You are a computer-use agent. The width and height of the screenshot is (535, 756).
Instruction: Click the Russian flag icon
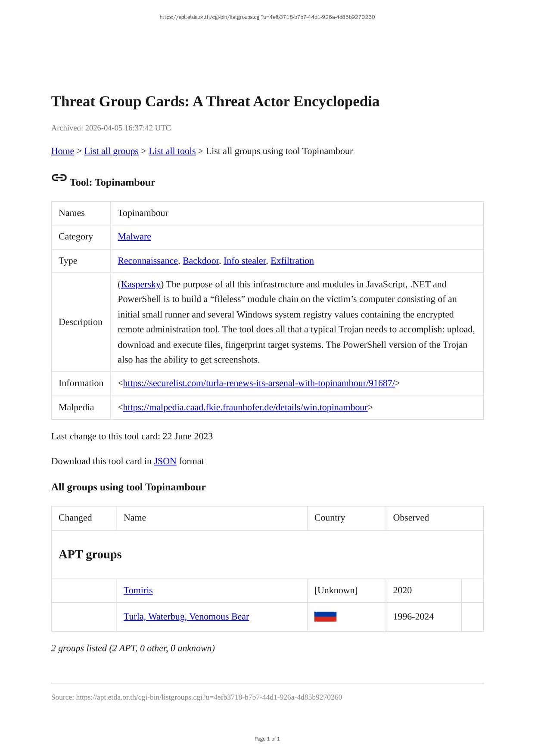325,617
